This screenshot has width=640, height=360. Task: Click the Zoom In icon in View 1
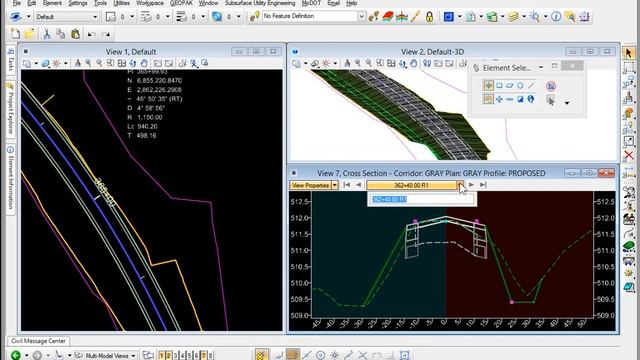click(89, 63)
